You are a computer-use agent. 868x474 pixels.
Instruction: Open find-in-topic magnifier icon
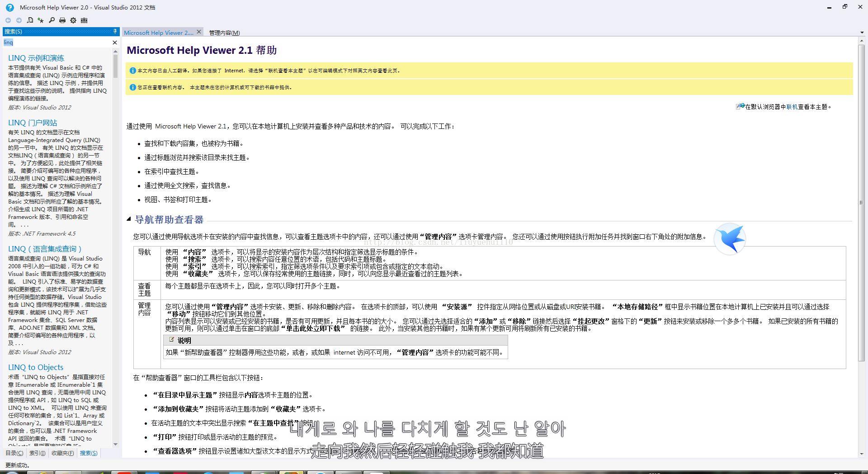[x=52, y=20]
